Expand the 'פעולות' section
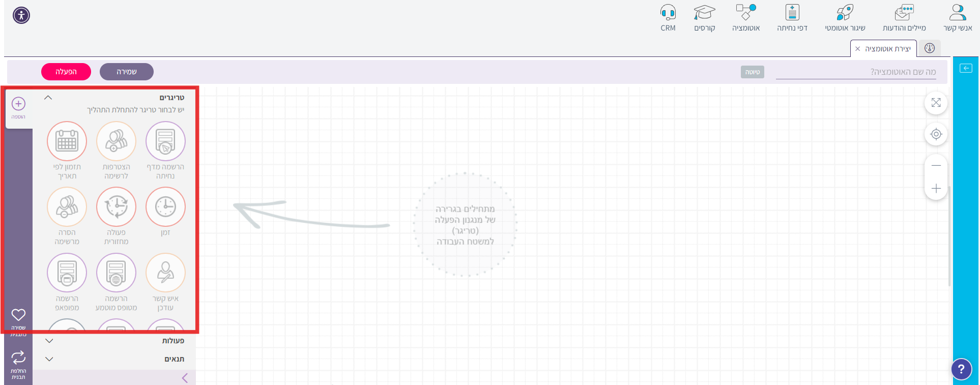This screenshot has width=980, height=385. 49,341
